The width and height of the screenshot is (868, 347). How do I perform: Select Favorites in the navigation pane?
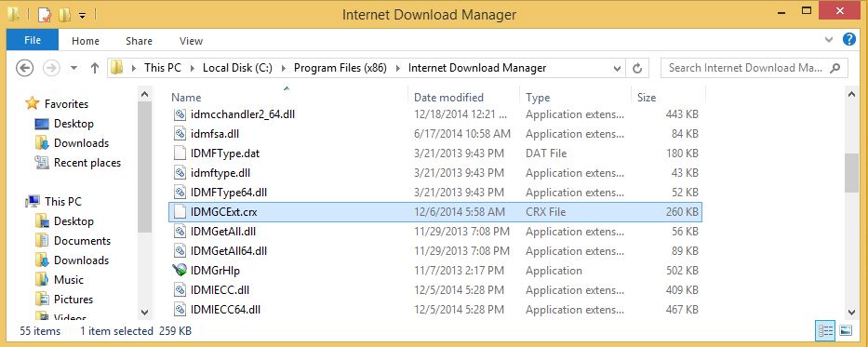pos(66,103)
